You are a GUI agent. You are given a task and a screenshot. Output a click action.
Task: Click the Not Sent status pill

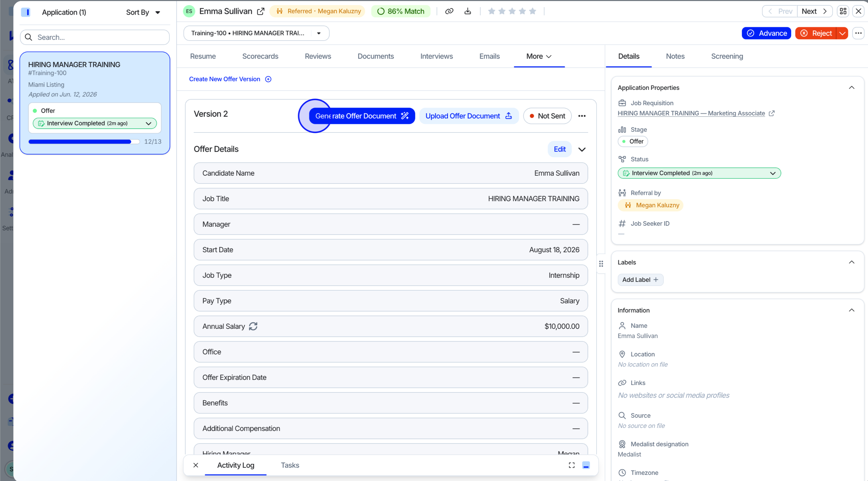pos(547,116)
